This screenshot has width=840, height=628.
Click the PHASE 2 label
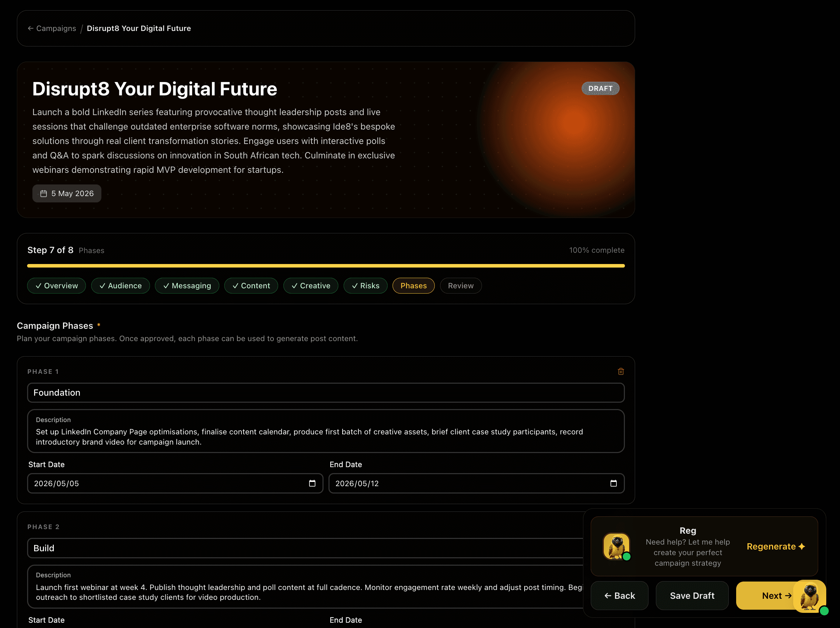[x=43, y=527]
